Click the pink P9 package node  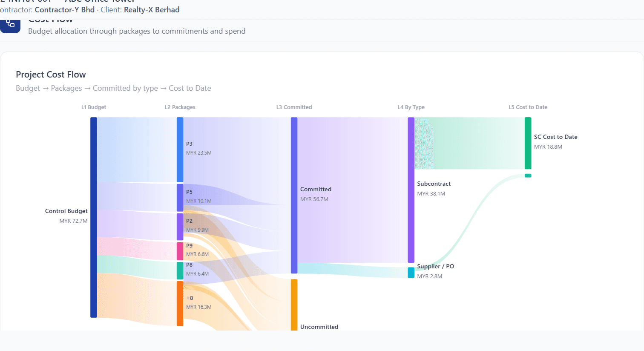coord(180,251)
